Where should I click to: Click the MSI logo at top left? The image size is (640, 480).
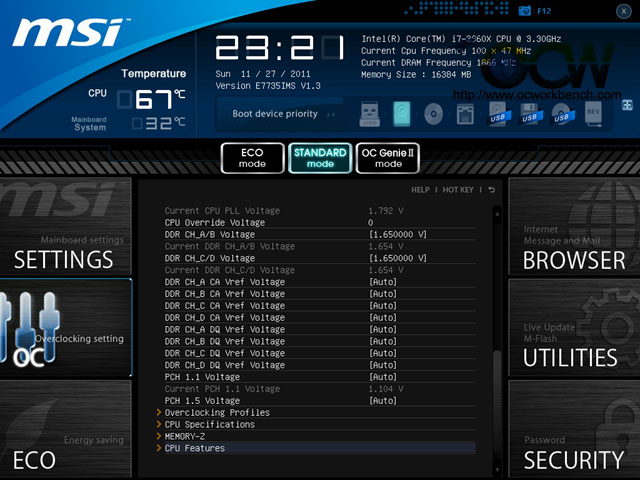point(70,32)
